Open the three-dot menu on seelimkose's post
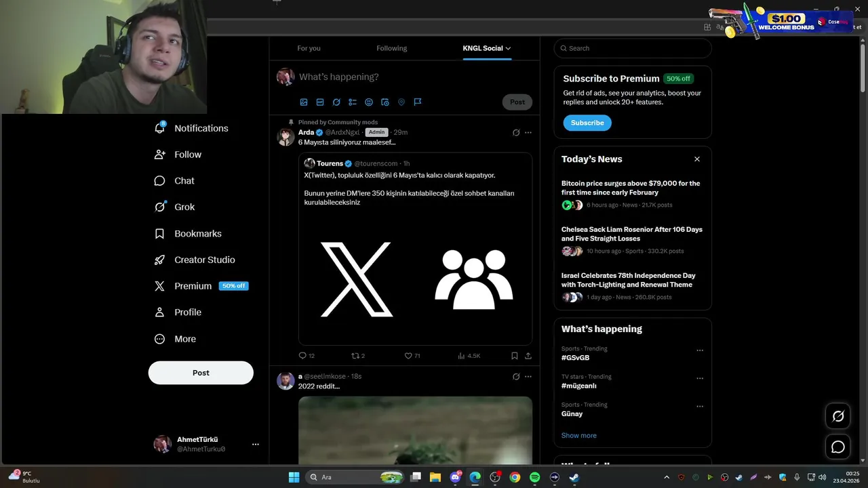 [x=528, y=377]
